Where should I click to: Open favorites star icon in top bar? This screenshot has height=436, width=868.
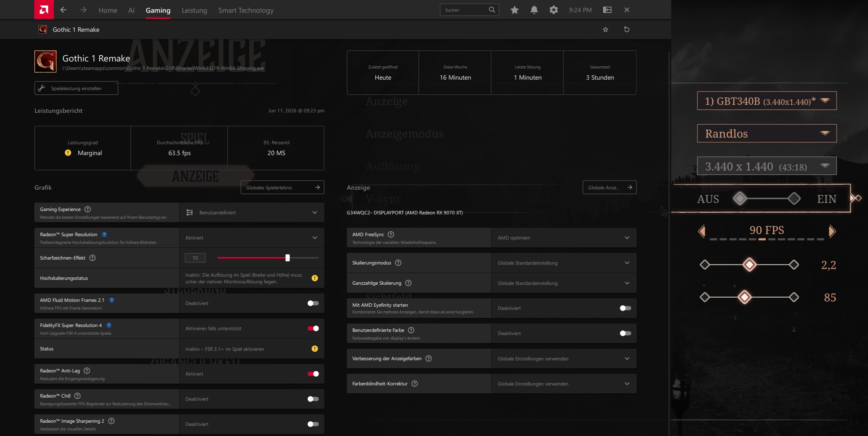pyautogui.click(x=514, y=10)
